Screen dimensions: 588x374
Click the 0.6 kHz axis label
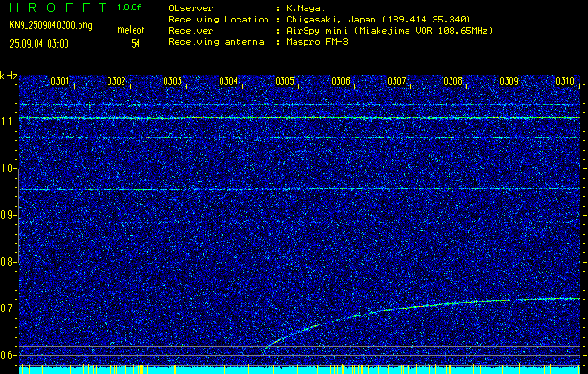pyautogui.click(x=7, y=355)
